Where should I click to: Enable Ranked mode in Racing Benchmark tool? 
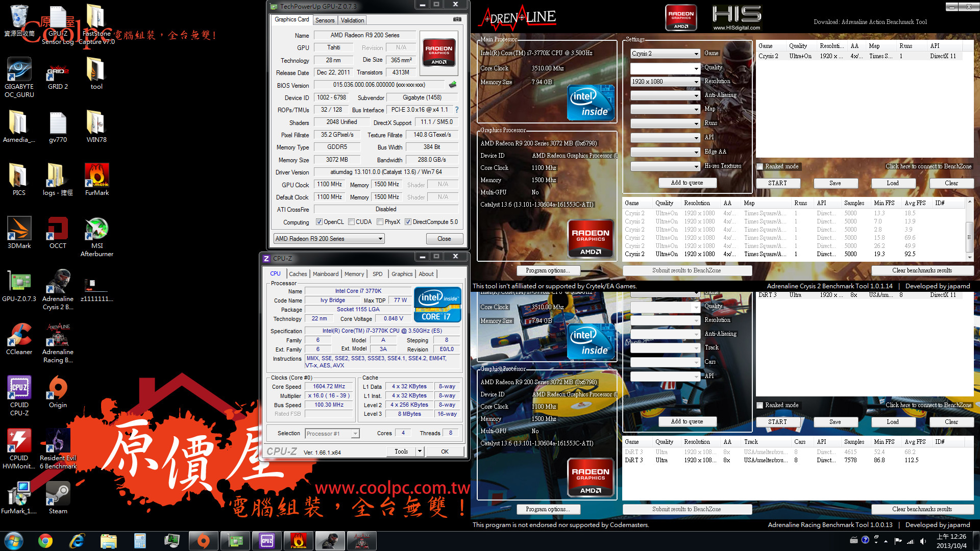pyautogui.click(x=760, y=405)
